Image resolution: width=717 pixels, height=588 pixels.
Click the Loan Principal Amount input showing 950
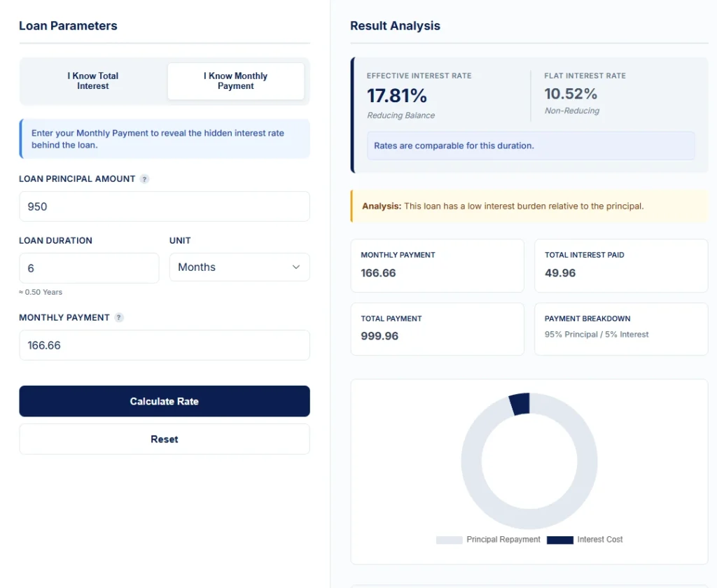pos(164,206)
